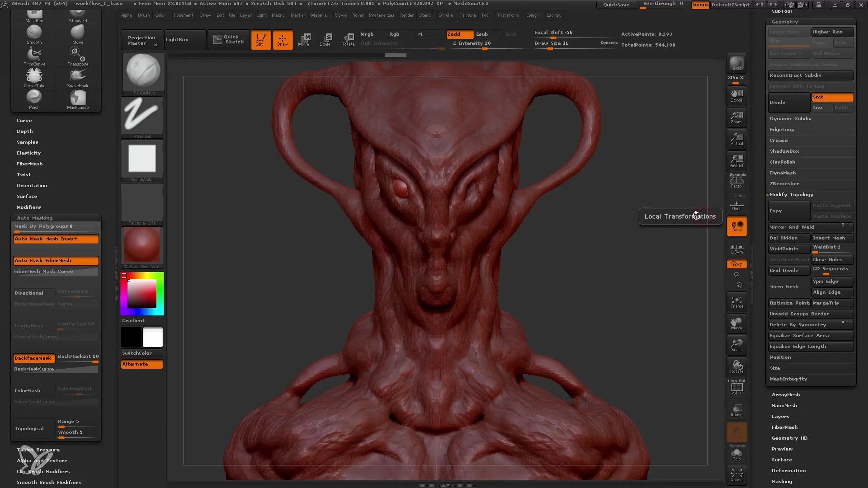Toggle the BackFaceMask option
868x488 pixels.
point(33,357)
